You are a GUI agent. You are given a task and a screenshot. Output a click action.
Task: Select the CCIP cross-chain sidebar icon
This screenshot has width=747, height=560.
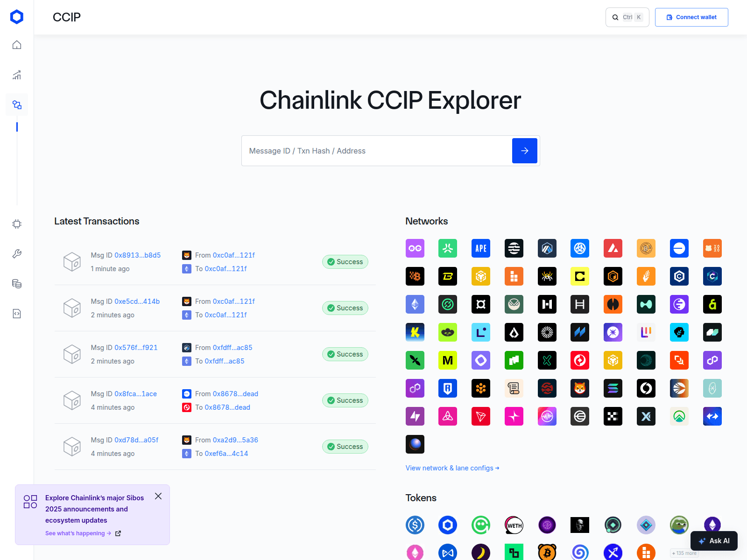click(x=17, y=105)
